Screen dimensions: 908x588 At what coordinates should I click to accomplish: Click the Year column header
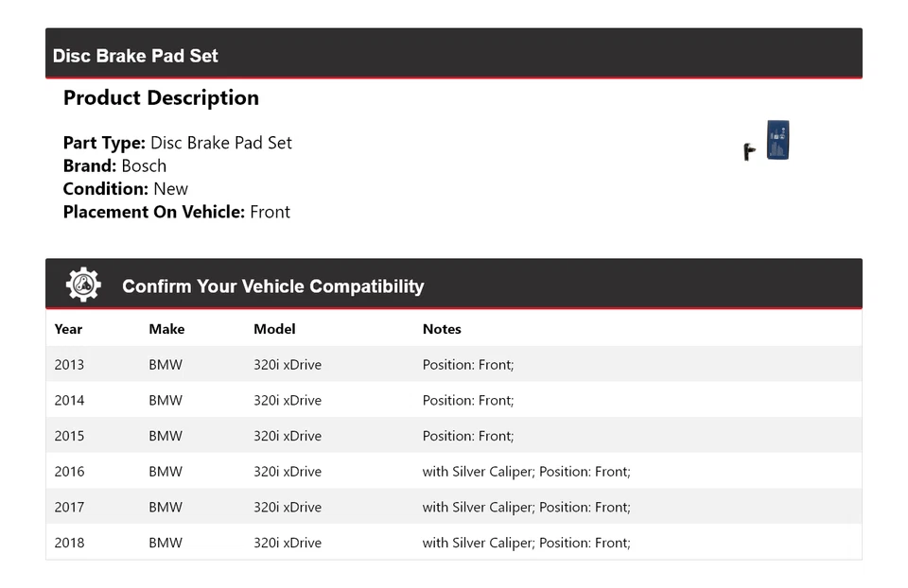68,329
